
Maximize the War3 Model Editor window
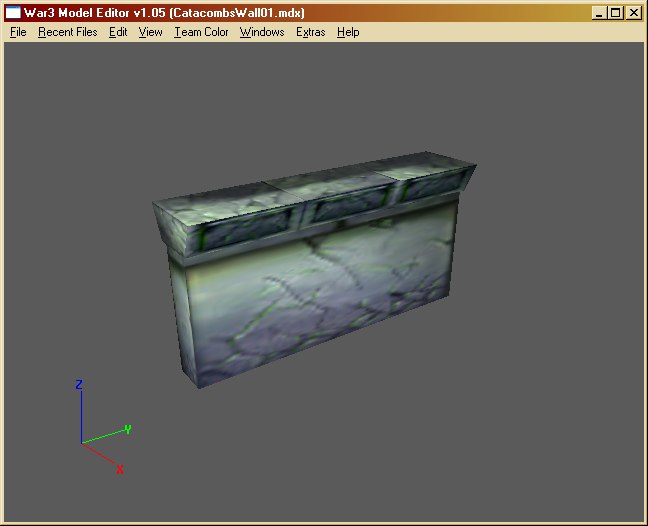pos(615,13)
